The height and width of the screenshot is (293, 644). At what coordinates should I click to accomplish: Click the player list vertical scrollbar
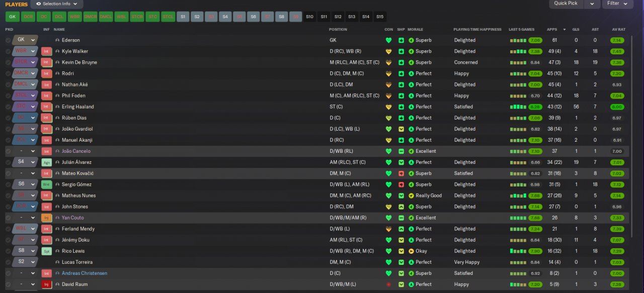coord(632,136)
